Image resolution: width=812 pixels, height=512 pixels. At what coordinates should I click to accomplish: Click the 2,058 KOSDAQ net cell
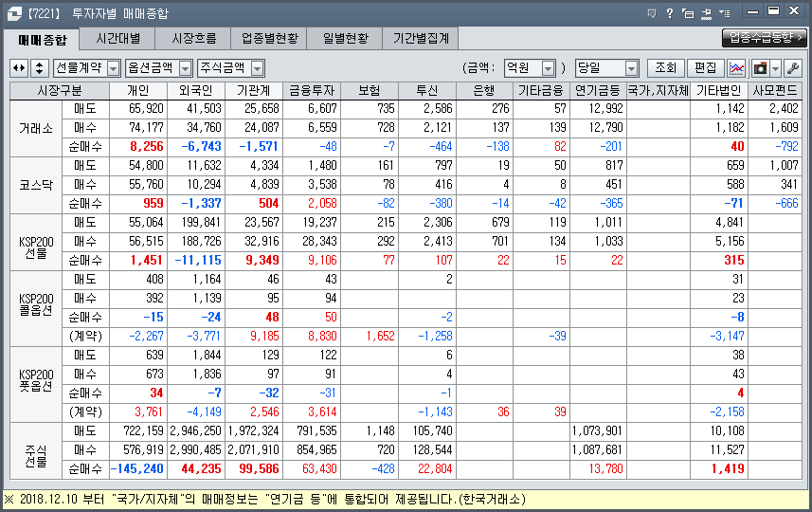[x=312, y=204]
